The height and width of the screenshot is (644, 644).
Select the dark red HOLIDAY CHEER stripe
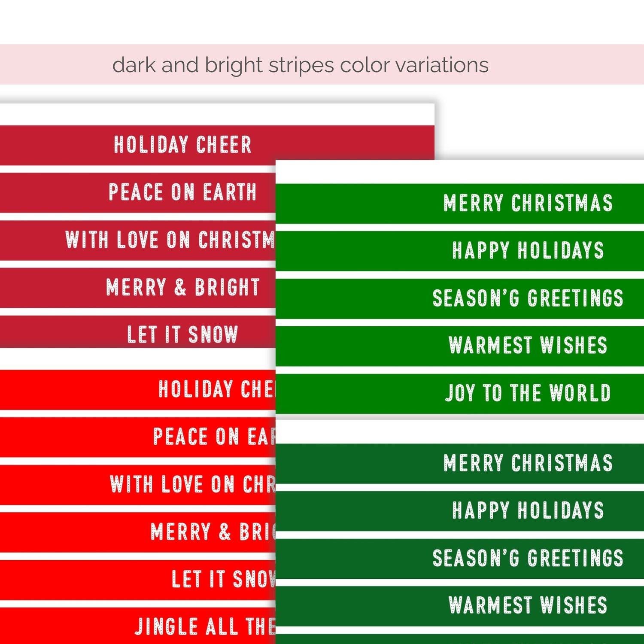182,145
